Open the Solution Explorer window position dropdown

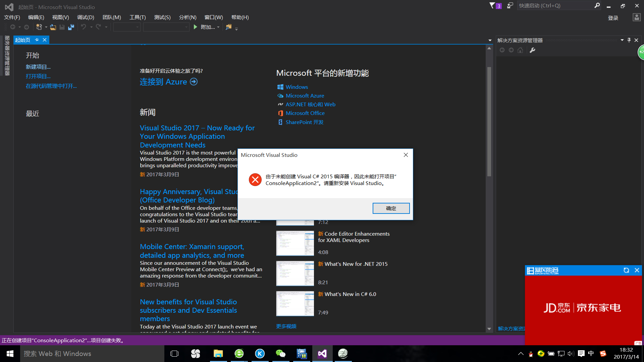(x=622, y=40)
